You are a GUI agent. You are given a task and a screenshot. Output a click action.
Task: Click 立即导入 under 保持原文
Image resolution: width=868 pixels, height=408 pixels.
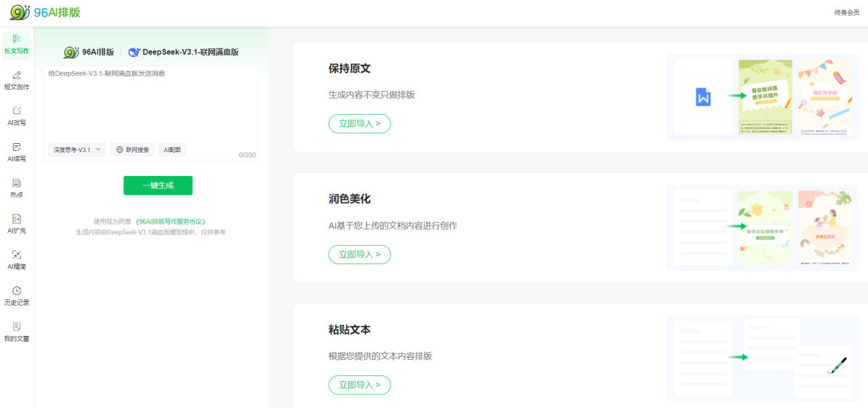(x=359, y=124)
